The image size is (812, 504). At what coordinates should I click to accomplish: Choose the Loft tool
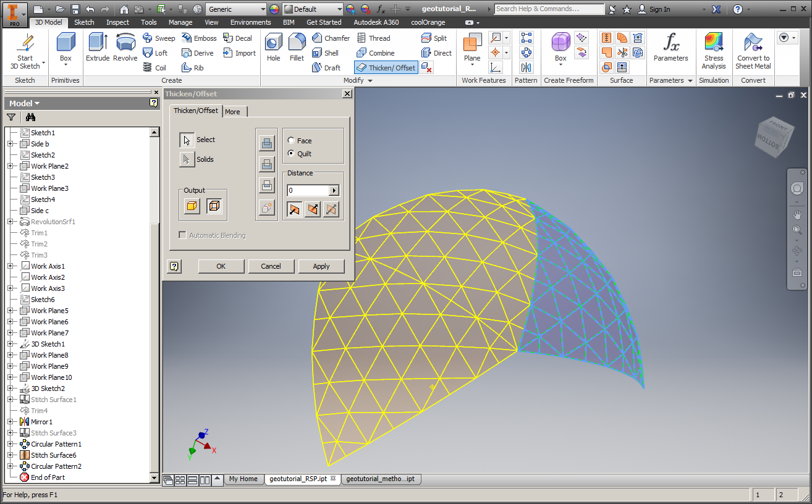click(x=155, y=53)
